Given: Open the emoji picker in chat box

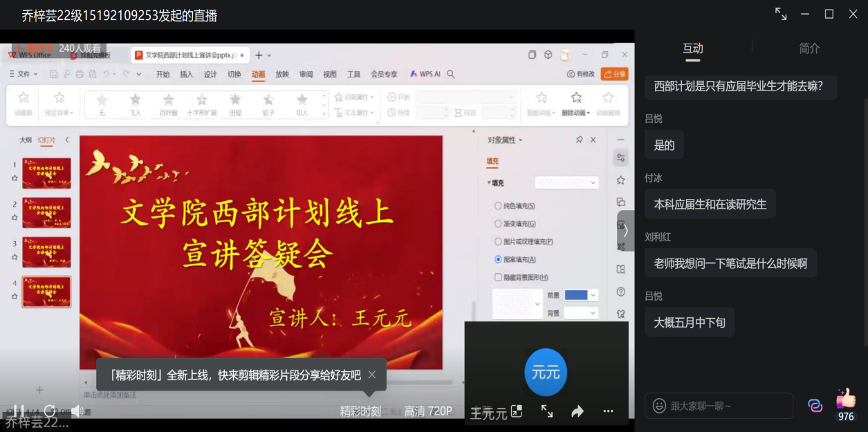Looking at the screenshot, I should tap(659, 406).
